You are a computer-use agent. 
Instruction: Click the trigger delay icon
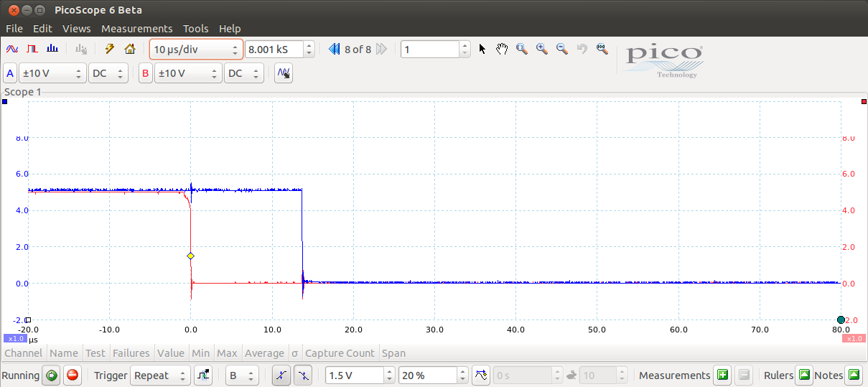click(x=481, y=375)
